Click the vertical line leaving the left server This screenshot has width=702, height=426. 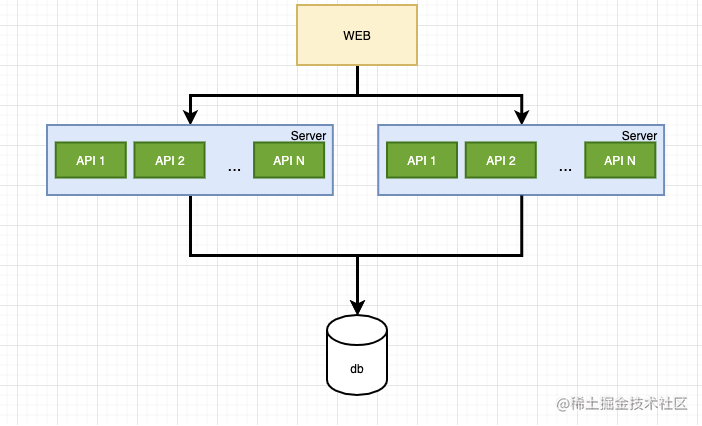coord(190,225)
